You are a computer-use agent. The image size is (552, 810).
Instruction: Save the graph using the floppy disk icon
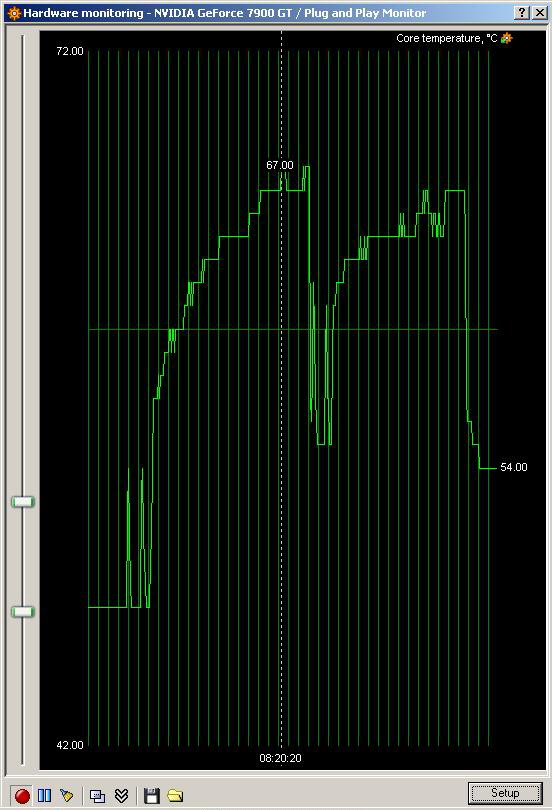[x=151, y=796]
